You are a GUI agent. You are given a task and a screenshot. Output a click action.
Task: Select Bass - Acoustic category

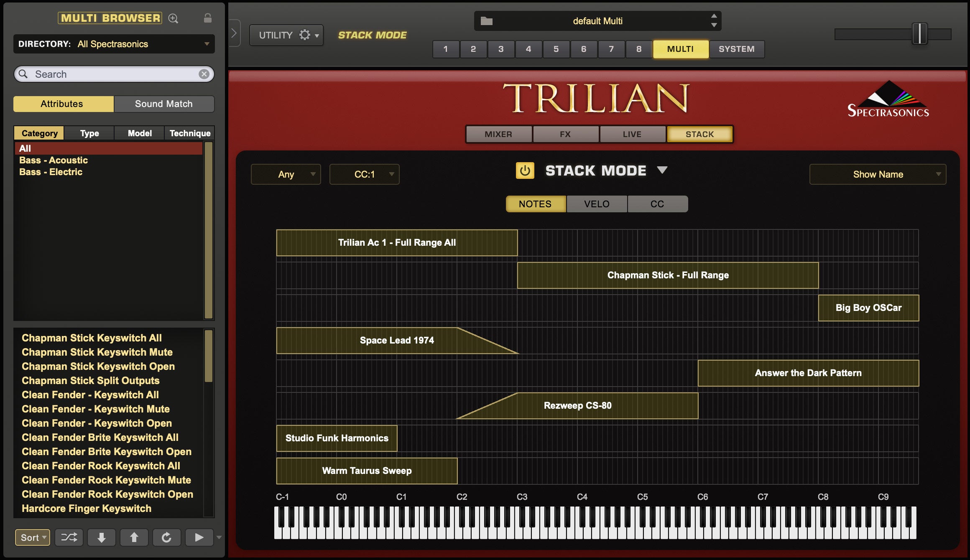pos(53,159)
